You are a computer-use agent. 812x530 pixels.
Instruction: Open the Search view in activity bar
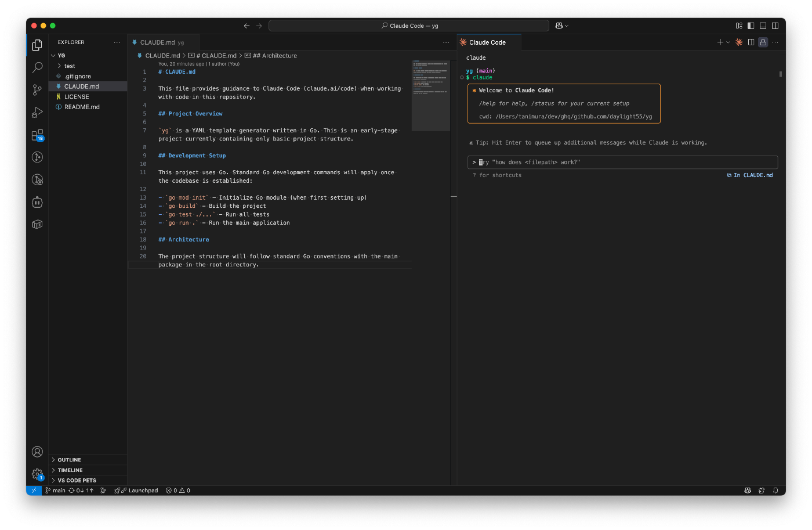[x=37, y=67]
